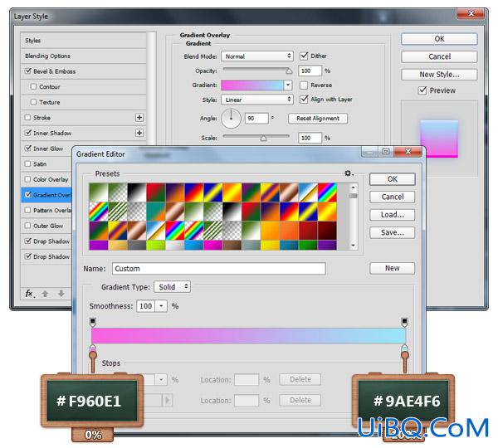Pick the black to white gradient preset
Image resolution: width=498 pixels, height=448 pixels.
coord(137,192)
